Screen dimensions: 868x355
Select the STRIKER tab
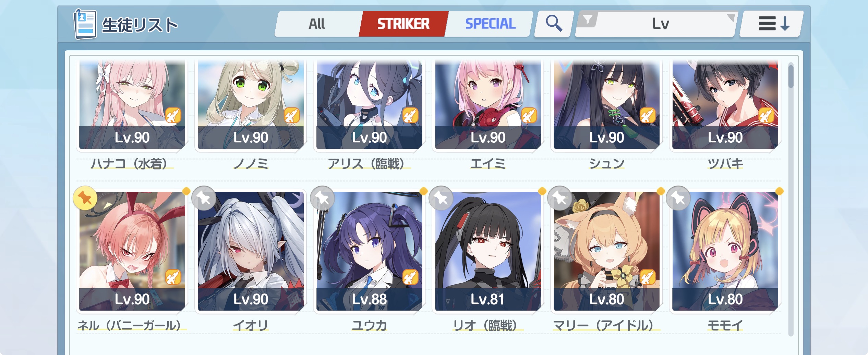click(403, 24)
